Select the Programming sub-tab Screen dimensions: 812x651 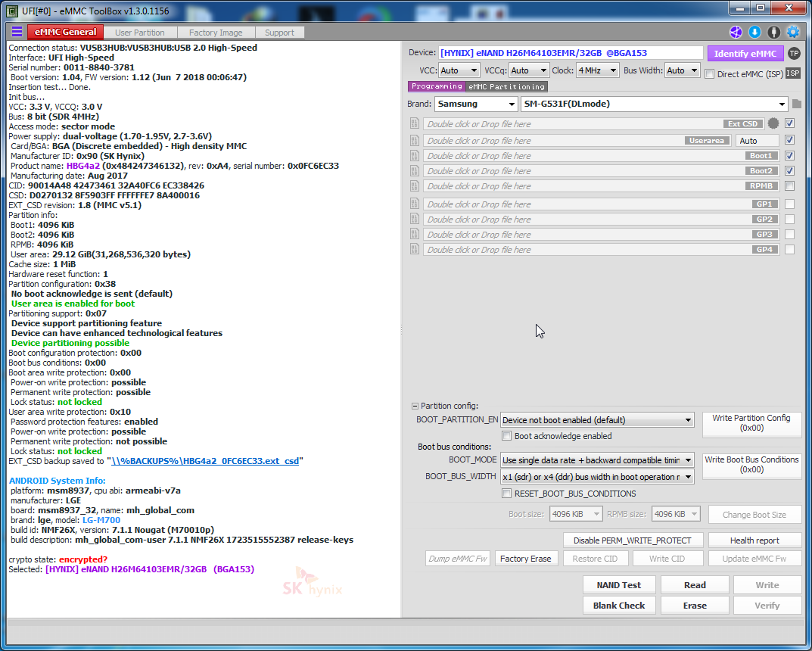(437, 86)
